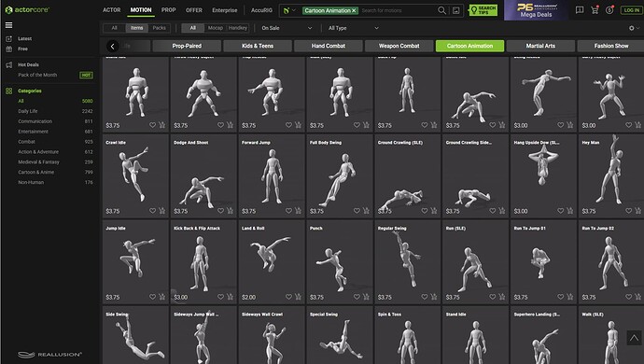Add Forward Jump to cart
644x364 pixels.
298,211
